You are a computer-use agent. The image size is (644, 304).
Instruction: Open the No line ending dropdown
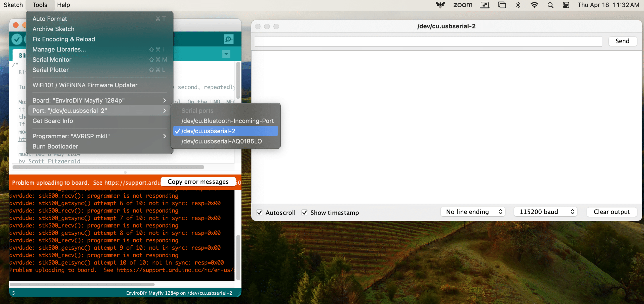point(473,212)
